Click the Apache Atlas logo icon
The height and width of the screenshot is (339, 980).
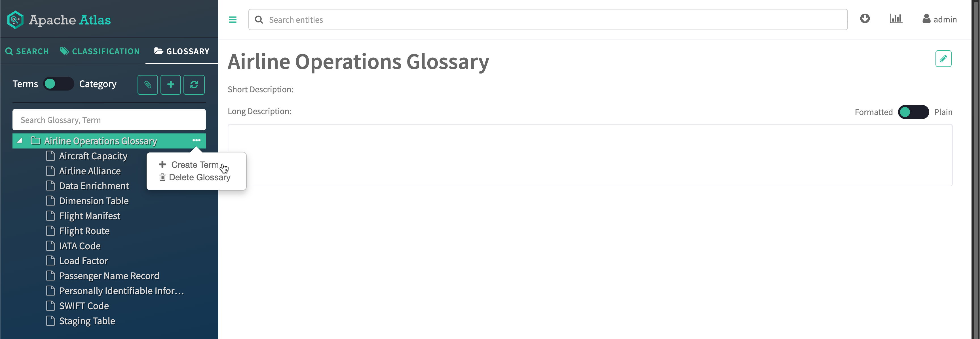click(x=15, y=20)
